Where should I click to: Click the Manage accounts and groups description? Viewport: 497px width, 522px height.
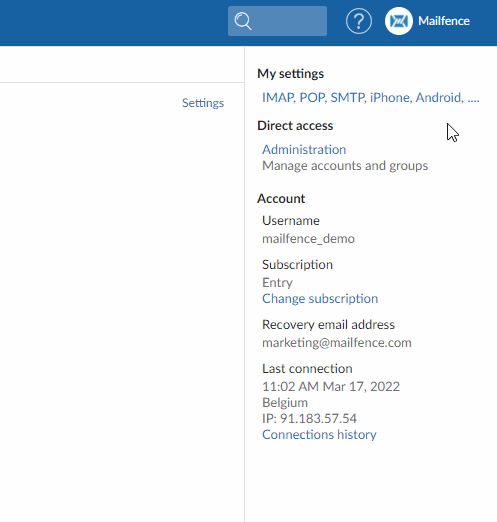pyautogui.click(x=345, y=166)
